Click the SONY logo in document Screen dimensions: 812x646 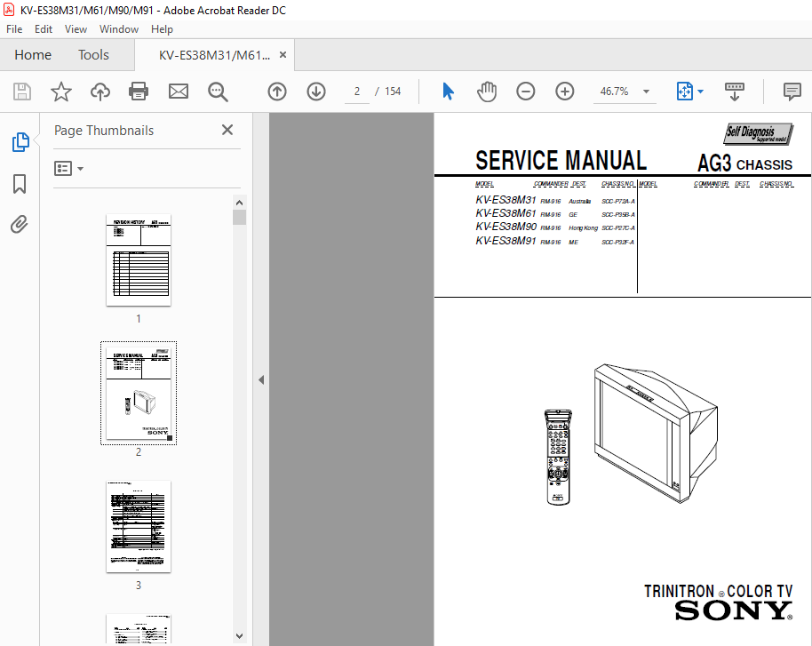point(733,610)
